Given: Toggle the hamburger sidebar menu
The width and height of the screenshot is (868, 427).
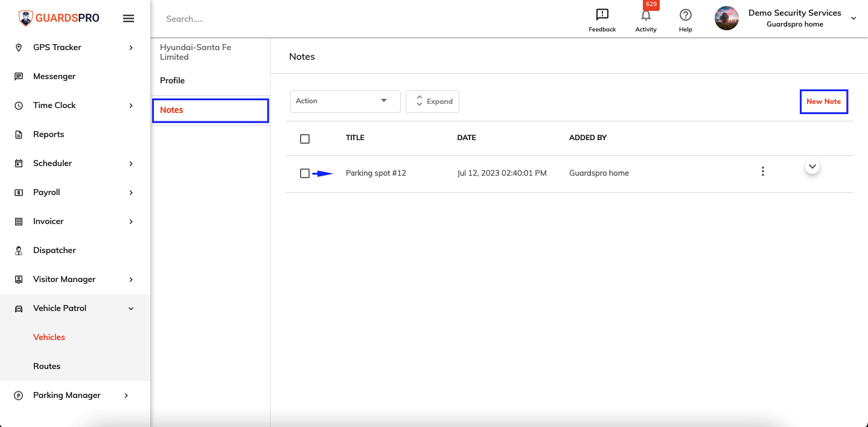Looking at the screenshot, I should 129,18.
